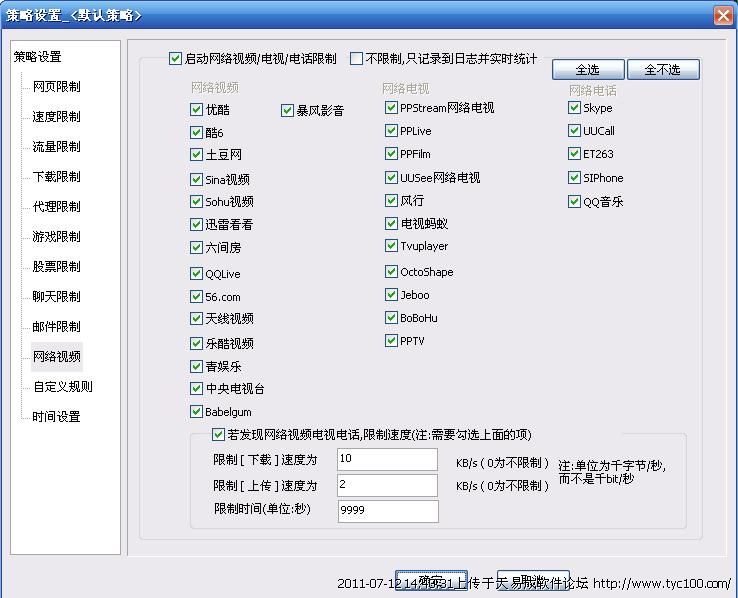
Task: Toggle Sohu视频 checkbox
Action: [196, 202]
